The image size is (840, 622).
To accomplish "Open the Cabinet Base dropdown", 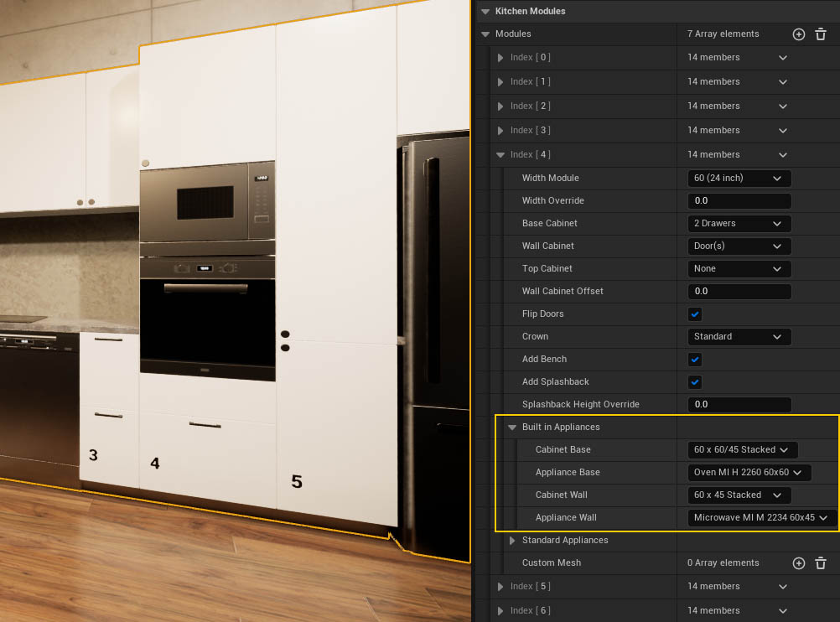I will click(x=743, y=450).
